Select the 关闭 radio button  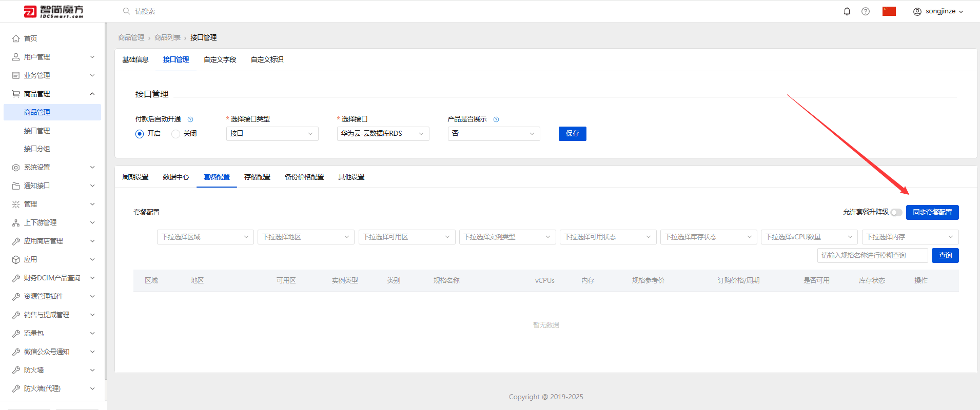pyautogui.click(x=175, y=134)
